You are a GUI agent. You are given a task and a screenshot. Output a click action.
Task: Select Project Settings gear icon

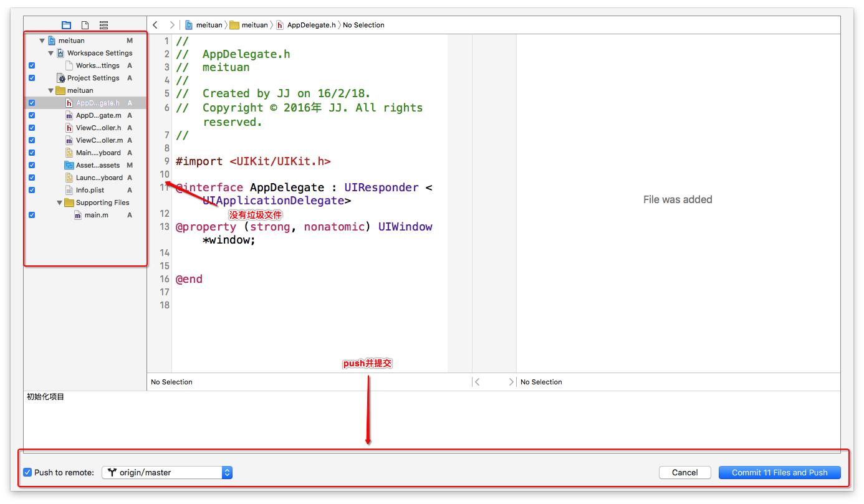(x=61, y=78)
